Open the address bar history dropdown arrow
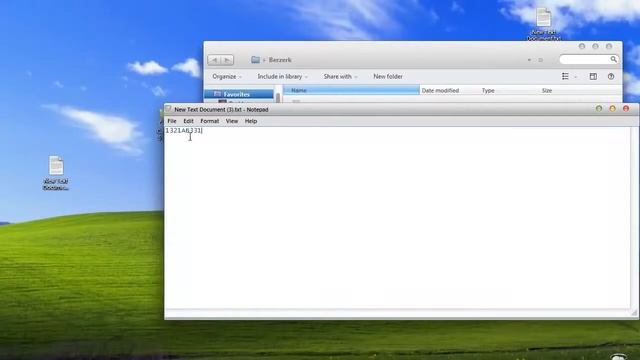The width and height of the screenshot is (640, 360). (529, 60)
